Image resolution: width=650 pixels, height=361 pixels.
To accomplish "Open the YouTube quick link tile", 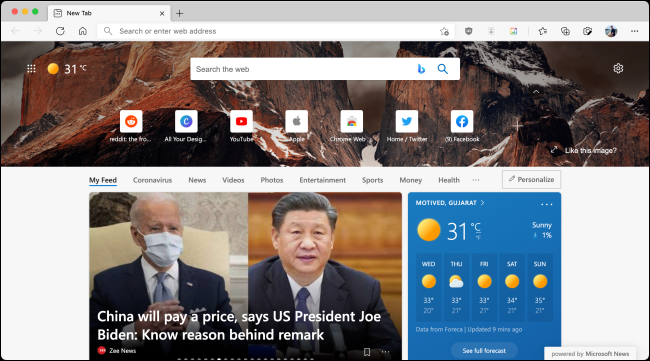I will [x=241, y=121].
